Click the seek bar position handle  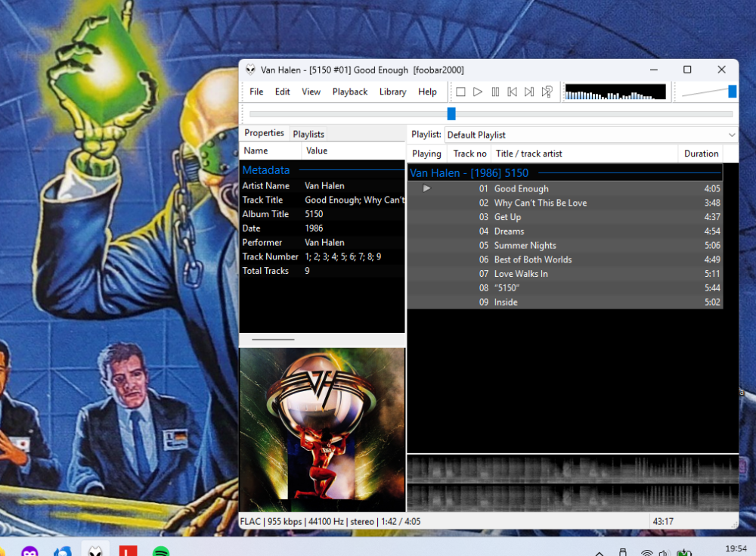click(x=451, y=114)
